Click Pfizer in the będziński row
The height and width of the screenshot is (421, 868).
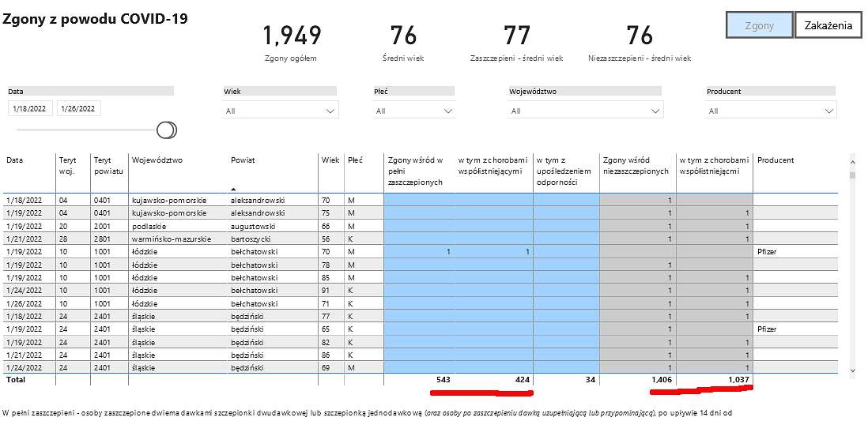click(768, 329)
